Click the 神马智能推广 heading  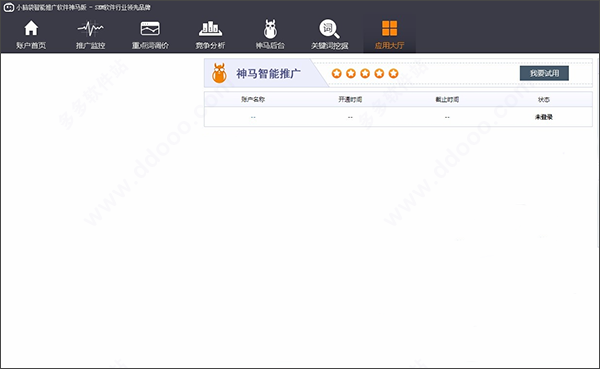pyautogui.click(x=268, y=73)
